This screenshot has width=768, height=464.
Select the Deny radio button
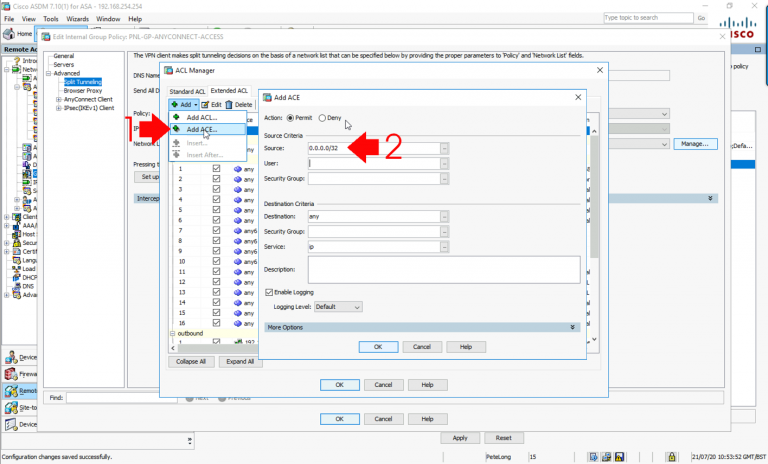[322, 118]
